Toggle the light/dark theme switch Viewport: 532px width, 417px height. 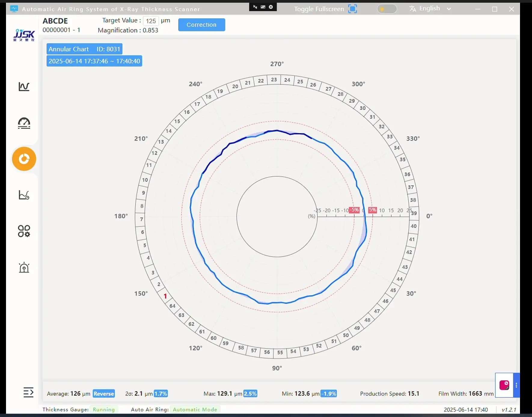pyautogui.click(x=387, y=9)
